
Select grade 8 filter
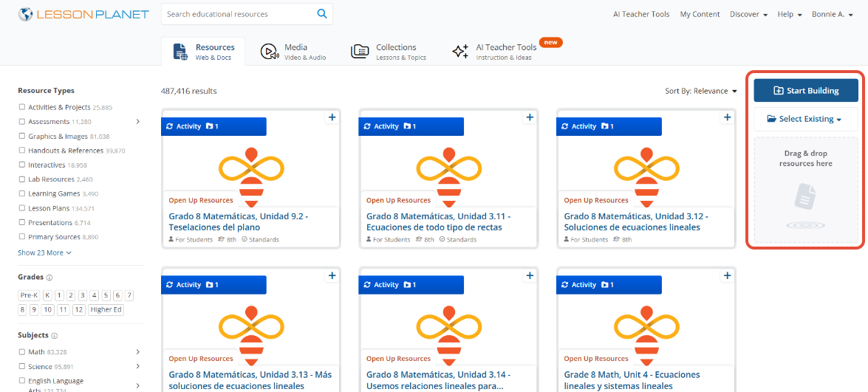click(x=23, y=309)
